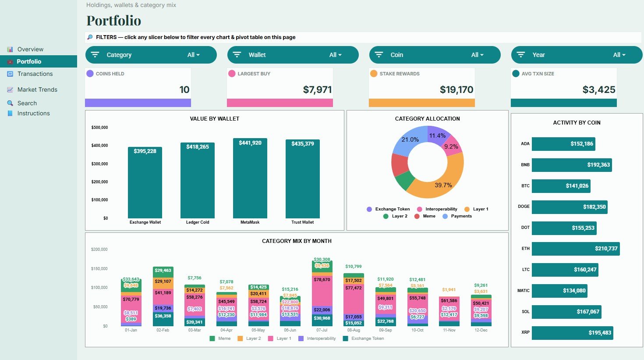The height and width of the screenshot is (360, 644).
Task: Click the $77,472 segment in 08-Aug column
Action: 354,299
